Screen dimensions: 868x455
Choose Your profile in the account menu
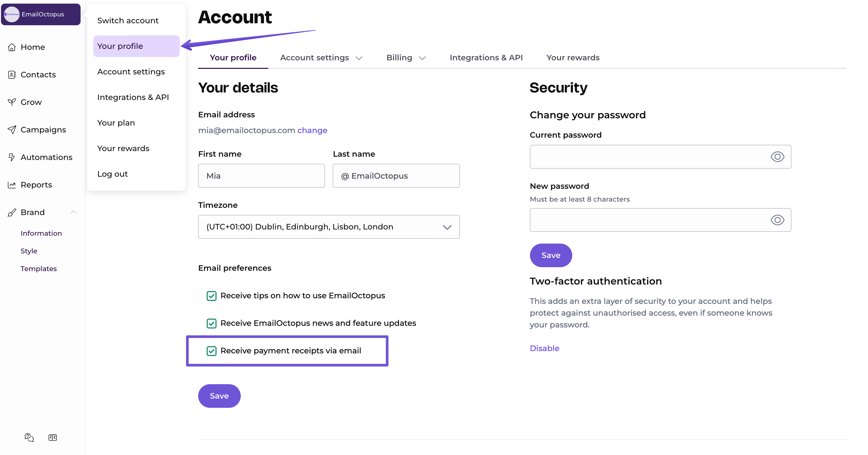(136, 46)
